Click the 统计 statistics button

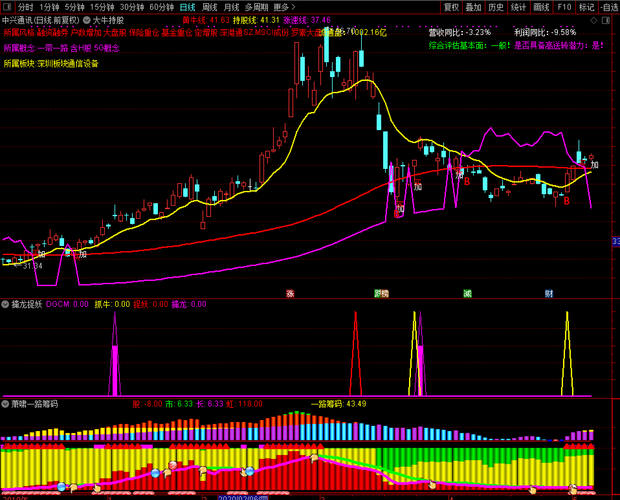point(517,6)
